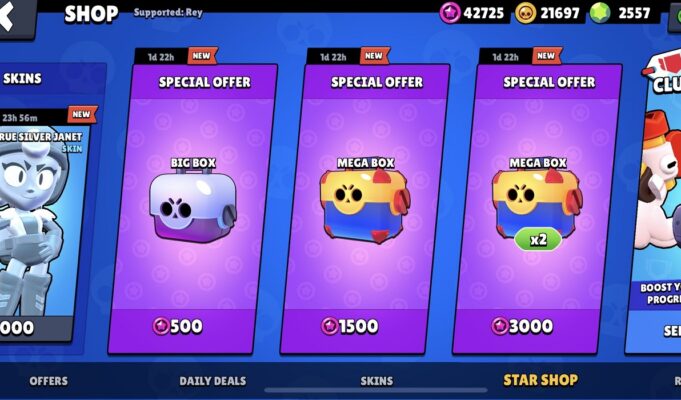681x400 pixels.
Task: Open the Club offer card
Action: coord(656,204)
